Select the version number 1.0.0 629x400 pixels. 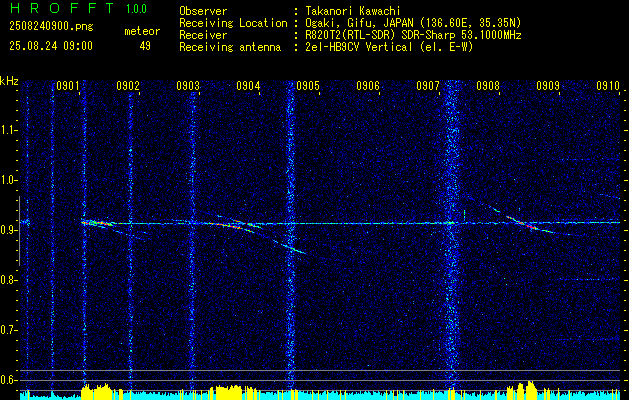(136, 9)
